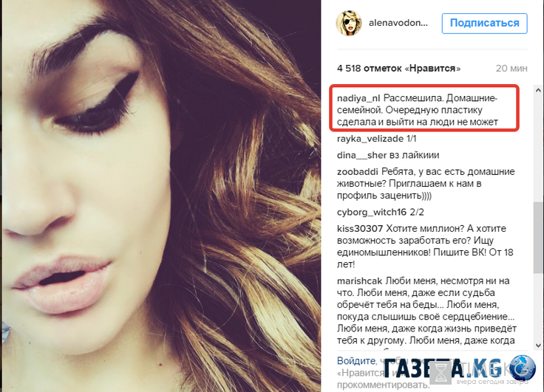Click the Подписаться follow button

click(x=484, y=23)
